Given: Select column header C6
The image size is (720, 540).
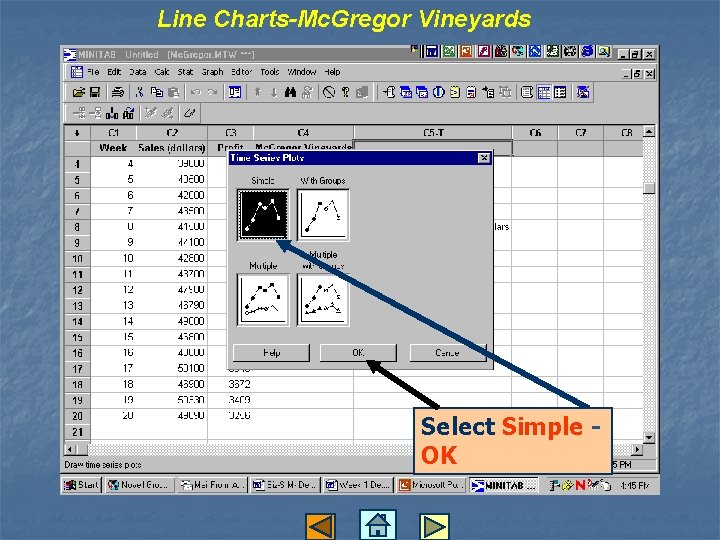Looking at the screenshot, I should coord(535,133).
